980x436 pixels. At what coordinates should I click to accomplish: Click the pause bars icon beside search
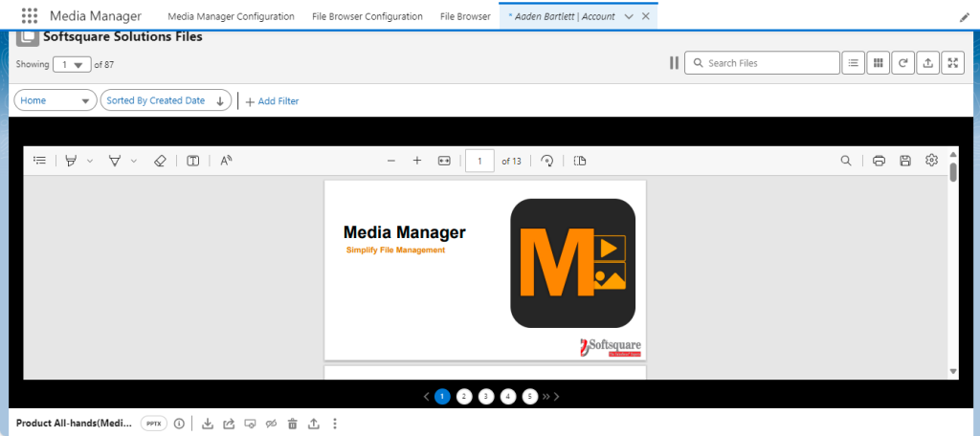674,62
